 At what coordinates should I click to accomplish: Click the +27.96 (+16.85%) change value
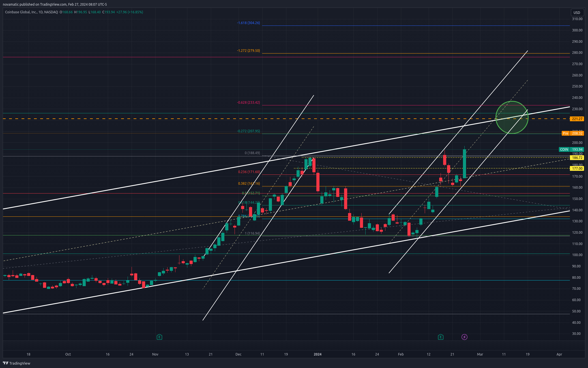[x=130, y=12]
